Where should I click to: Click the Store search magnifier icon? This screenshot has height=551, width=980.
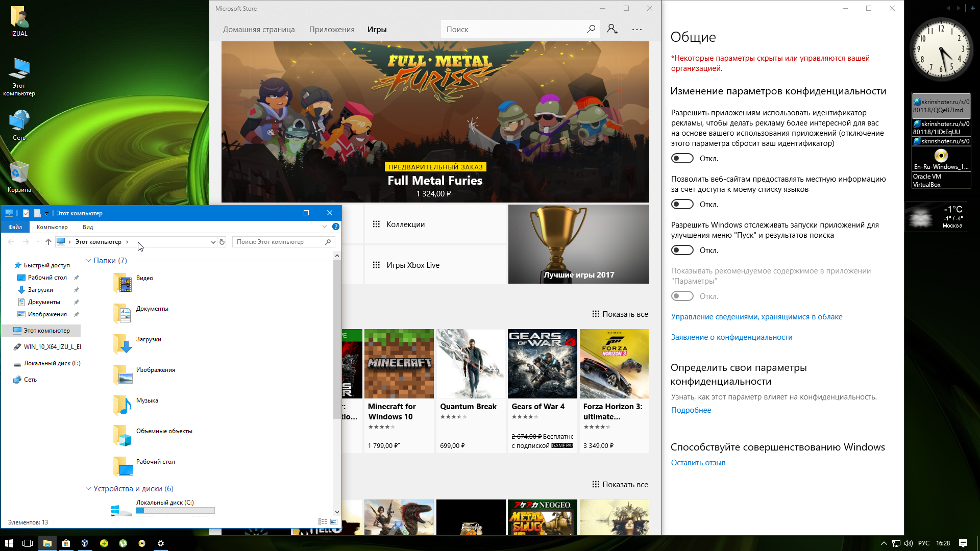coord(591,29)
